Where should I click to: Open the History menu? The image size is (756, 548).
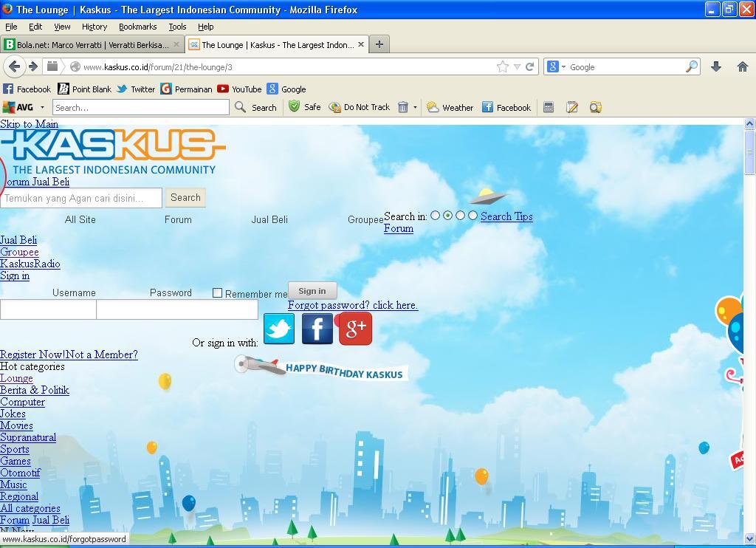tap(94, 27)
